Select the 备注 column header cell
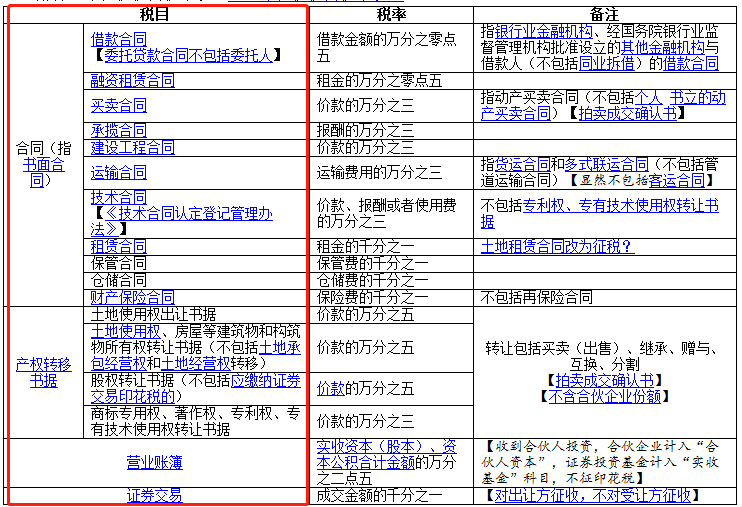 607,14
